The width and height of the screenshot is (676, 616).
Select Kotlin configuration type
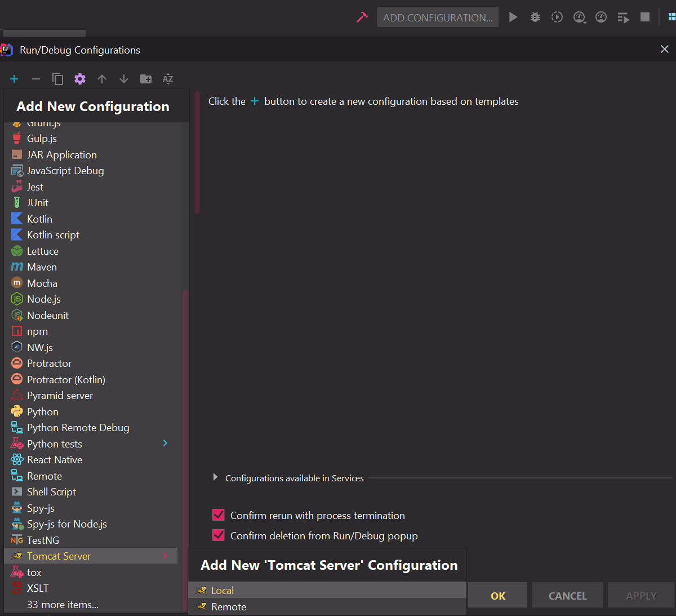point(91,219)
